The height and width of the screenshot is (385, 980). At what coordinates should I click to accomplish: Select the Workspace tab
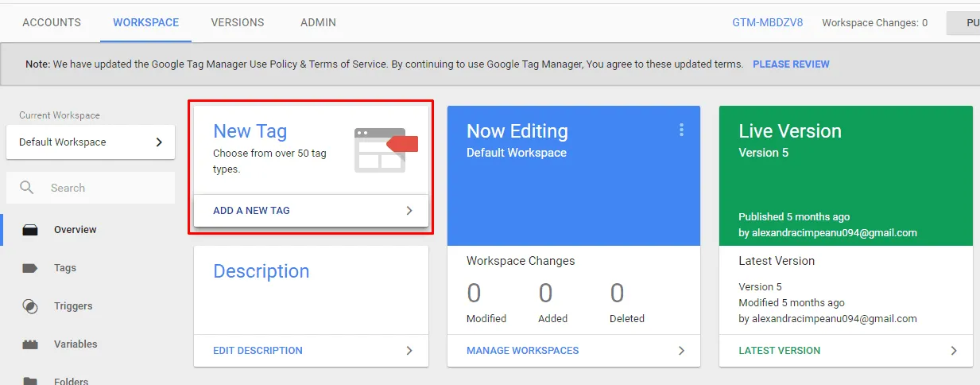click(x=145, y=22)
